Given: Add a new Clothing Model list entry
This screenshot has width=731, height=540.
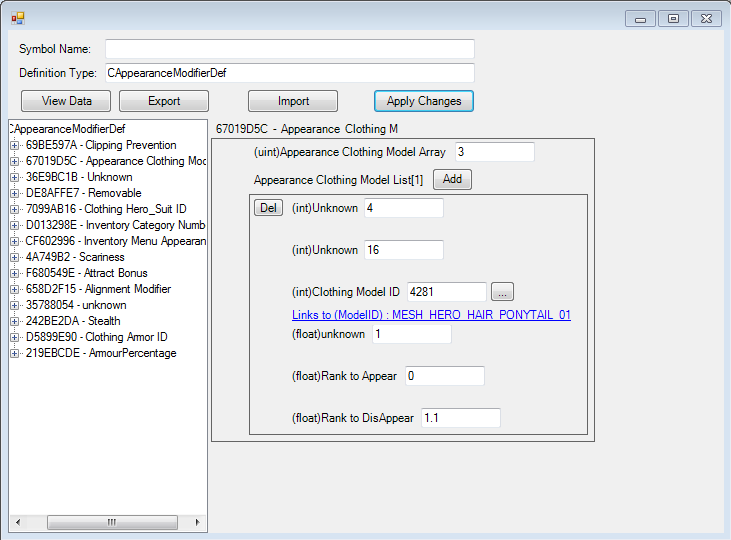Looking at the screenshot, I should point(452,179).
